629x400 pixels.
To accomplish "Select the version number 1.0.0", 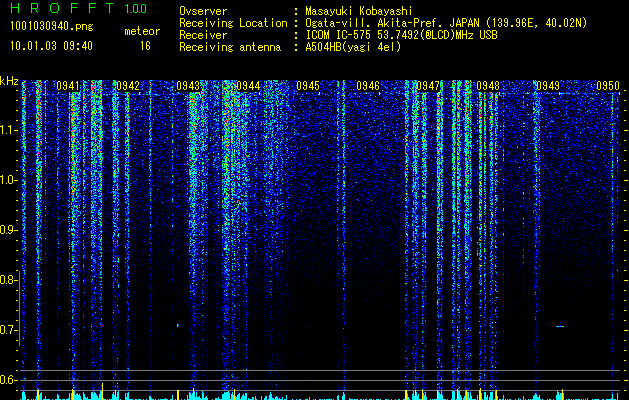I will pos(135,8).
